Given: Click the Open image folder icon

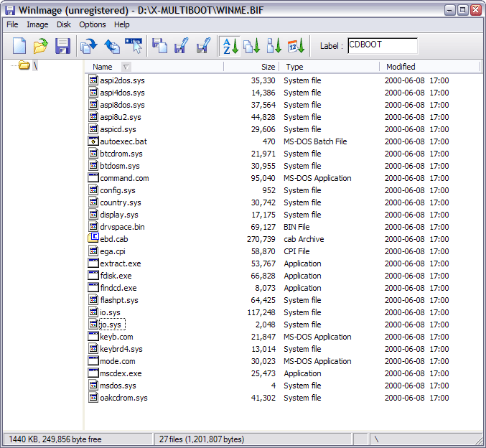Looking at the screenshot, I should (x=41, y=46).
